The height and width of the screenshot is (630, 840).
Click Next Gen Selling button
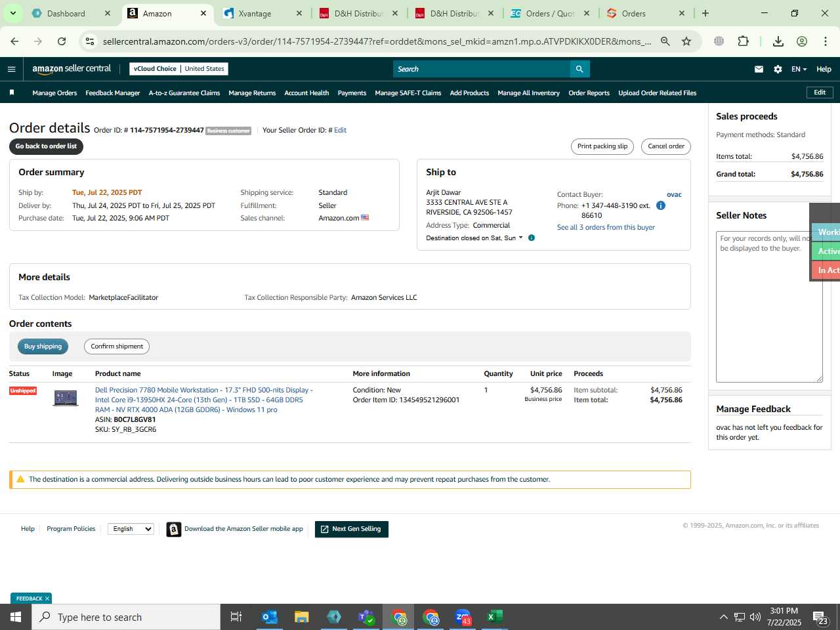[352, 529]
